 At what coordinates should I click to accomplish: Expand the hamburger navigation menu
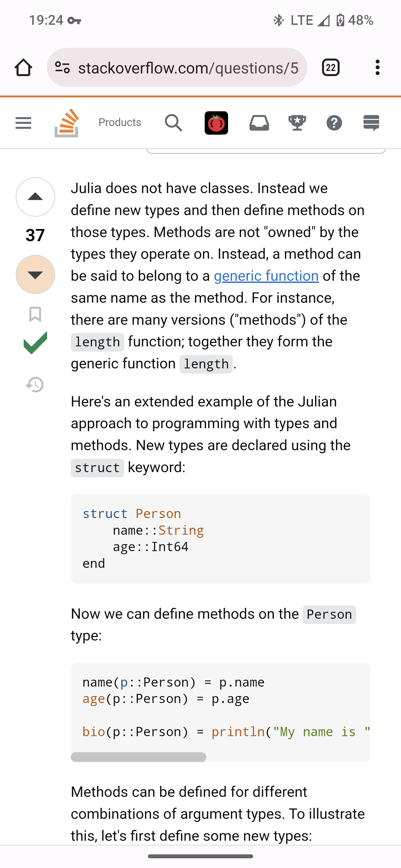(x=23, y=123)
